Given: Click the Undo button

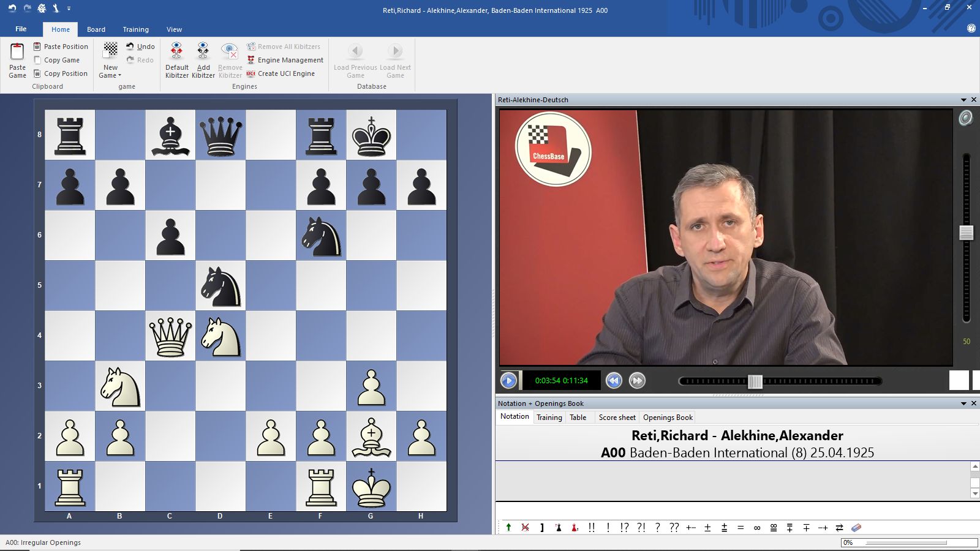Looking at the screenshot, I should tap(140, 47).
